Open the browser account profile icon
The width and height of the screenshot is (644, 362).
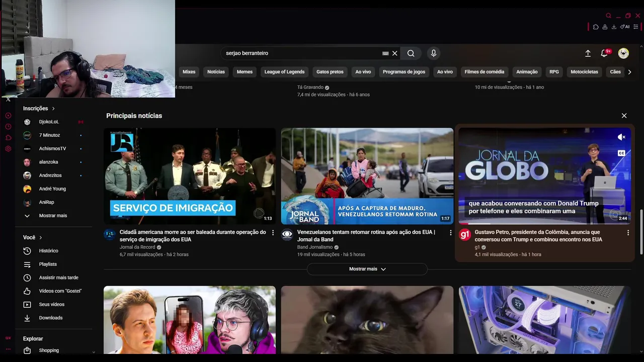pyautogui.click(x=605, y=27)
